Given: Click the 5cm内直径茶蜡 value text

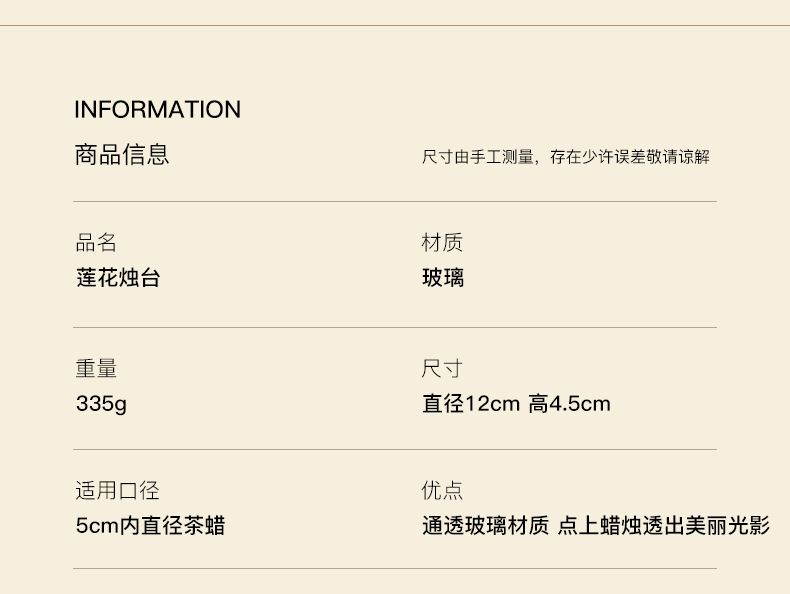Looking at the screenshot, I should [x=150, y=525].
